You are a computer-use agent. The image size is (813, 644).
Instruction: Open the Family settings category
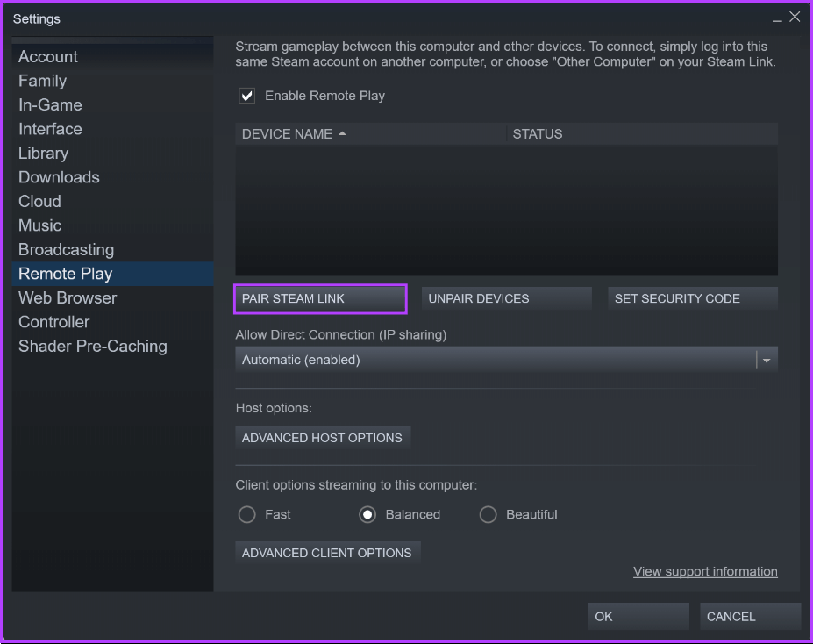pos(112,81)
